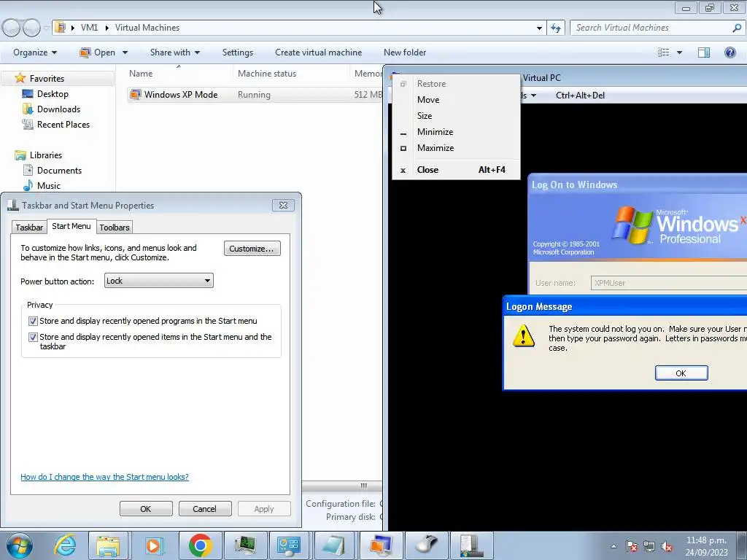Click OK in Logon Message dialog
Image resolution: width=747 pixels, height=560 pixels.
(681, 373)
